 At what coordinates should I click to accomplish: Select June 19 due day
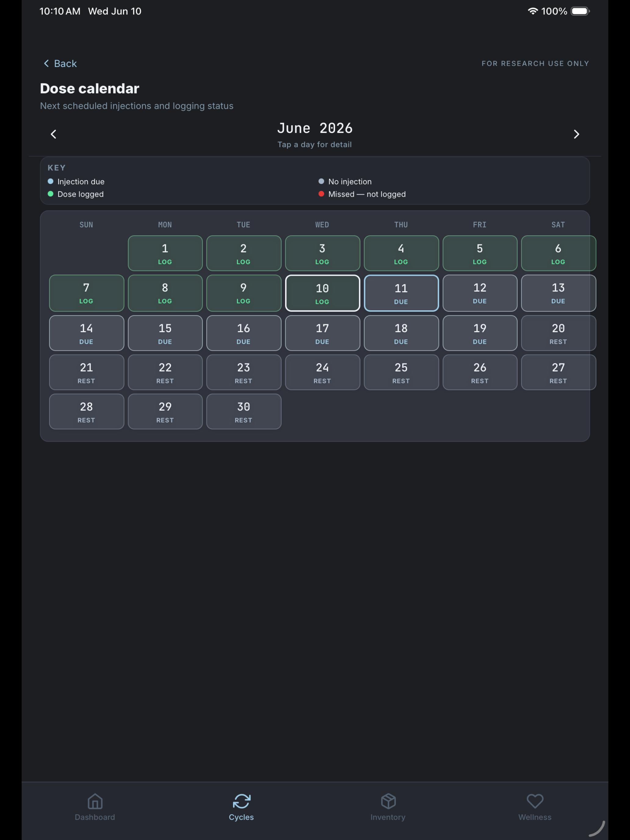click(480, 333)
